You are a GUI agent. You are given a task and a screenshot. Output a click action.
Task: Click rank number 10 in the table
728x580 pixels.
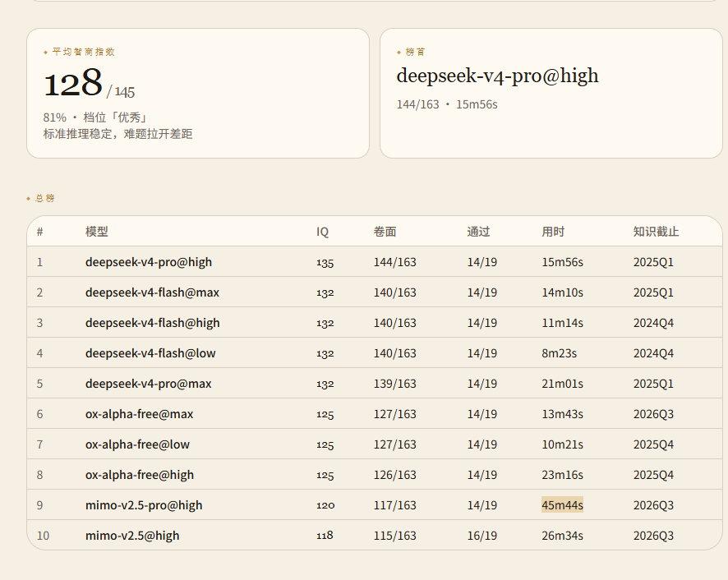43,536
